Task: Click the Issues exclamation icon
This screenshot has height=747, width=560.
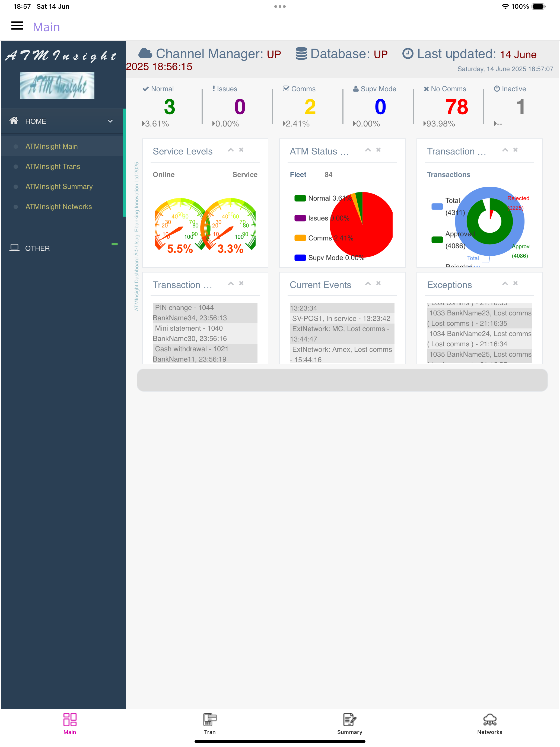Action: pyautogui.click(x=214, y=88)
